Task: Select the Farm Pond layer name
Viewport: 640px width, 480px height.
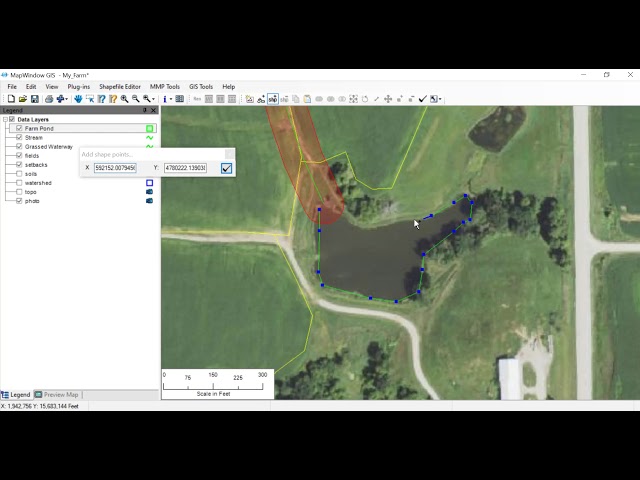Action: coord(39,128)
